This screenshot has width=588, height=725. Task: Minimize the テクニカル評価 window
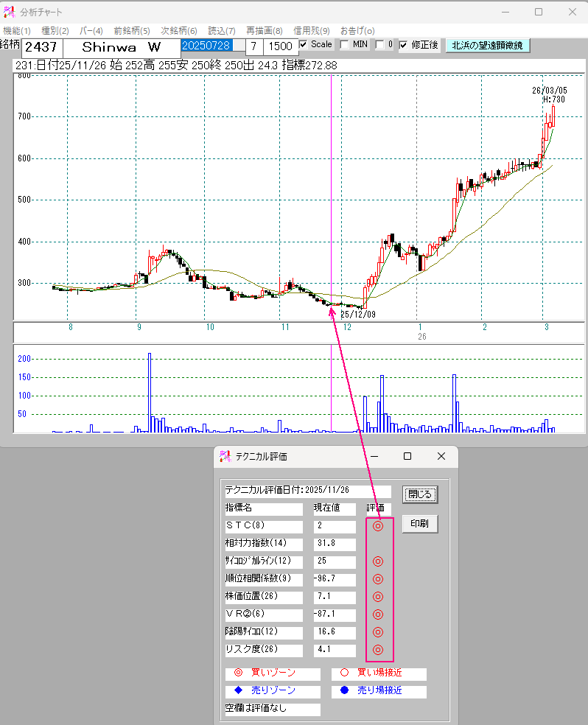(x=374, y=456)
